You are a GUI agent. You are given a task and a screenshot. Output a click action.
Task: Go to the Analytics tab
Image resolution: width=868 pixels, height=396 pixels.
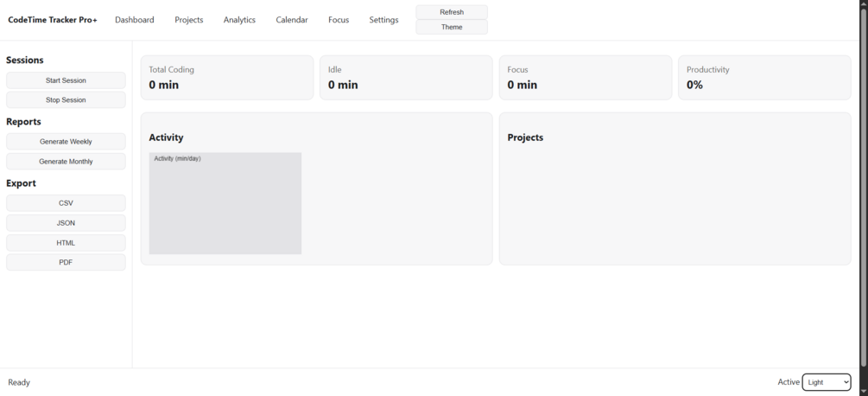(x=239, y=20)
